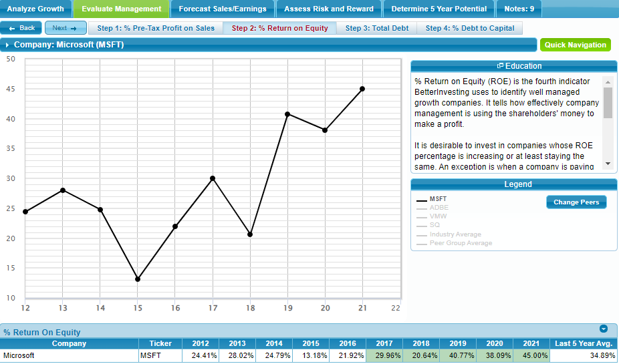
Task: Select the Evaluate Management tab
Action: tap(122, 9)
